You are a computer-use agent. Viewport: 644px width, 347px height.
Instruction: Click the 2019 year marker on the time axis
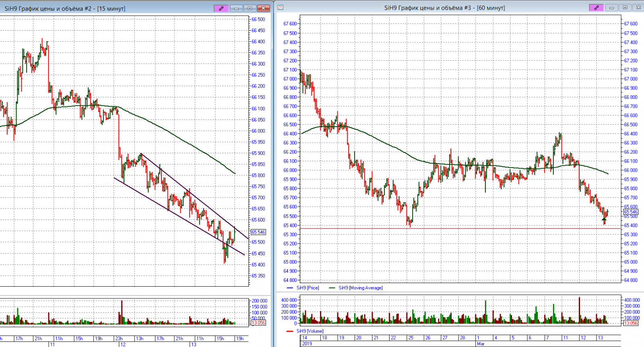[x=307, y=344]
